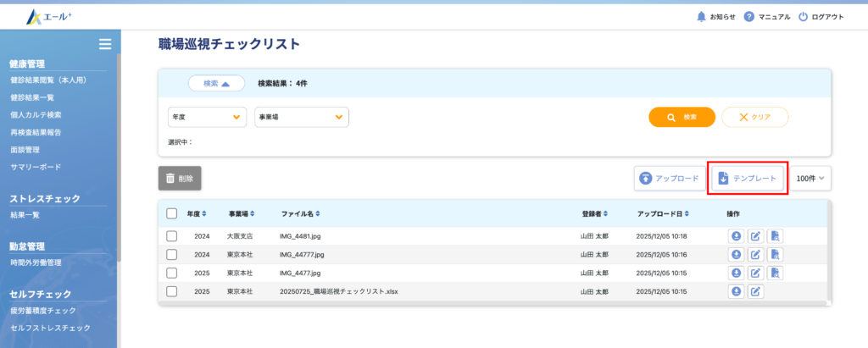
Task: Edit the IMG_44777.jpg entry
Action: [756, 254]
